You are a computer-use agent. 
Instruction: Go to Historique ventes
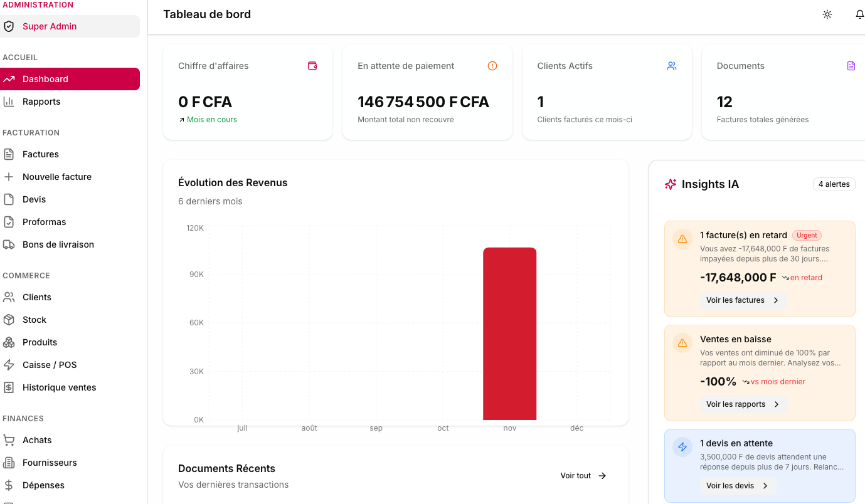60,387
